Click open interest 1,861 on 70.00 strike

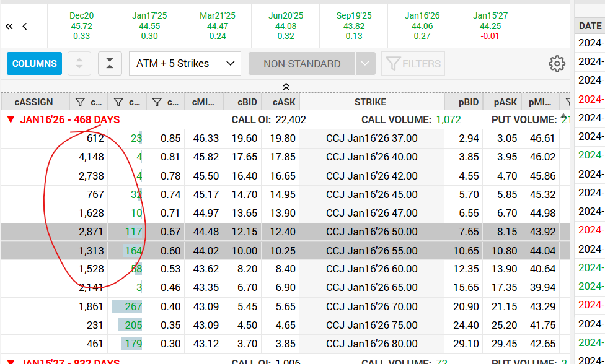(x=91, y=306)
